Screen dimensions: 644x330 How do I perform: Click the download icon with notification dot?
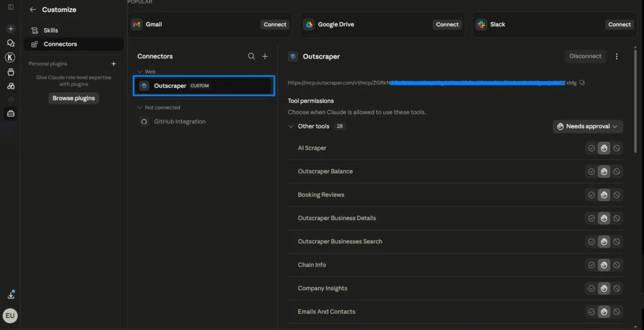11,295
